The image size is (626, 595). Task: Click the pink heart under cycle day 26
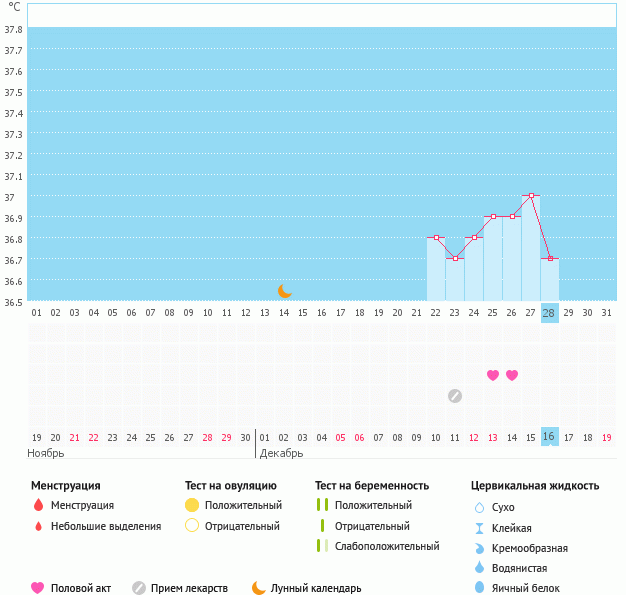(x=512, y=375)
